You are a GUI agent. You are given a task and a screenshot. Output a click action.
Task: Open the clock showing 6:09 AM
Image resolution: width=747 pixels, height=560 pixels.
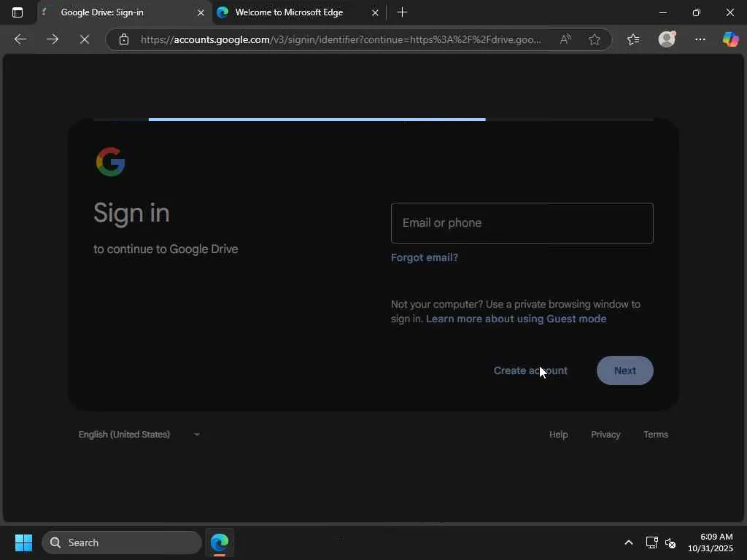(711, 542)
